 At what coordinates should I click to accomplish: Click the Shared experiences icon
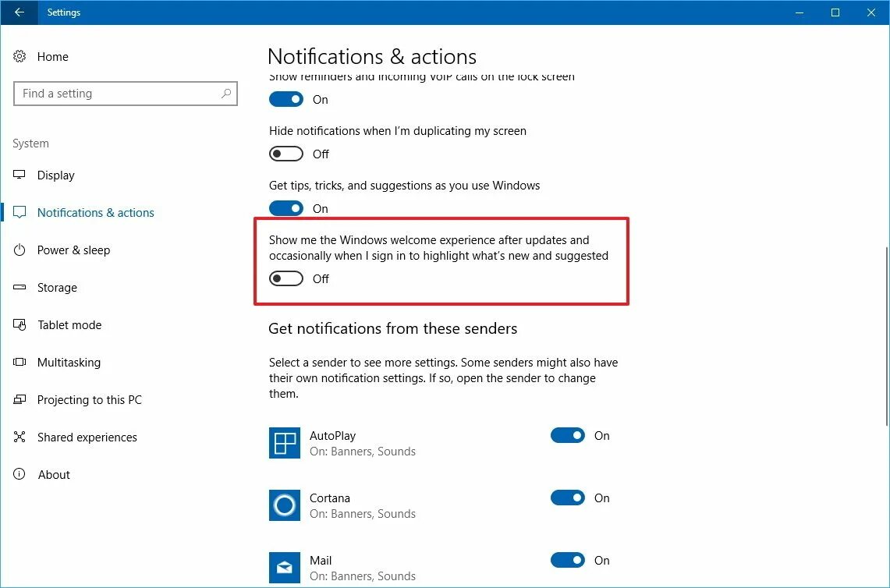20,437
